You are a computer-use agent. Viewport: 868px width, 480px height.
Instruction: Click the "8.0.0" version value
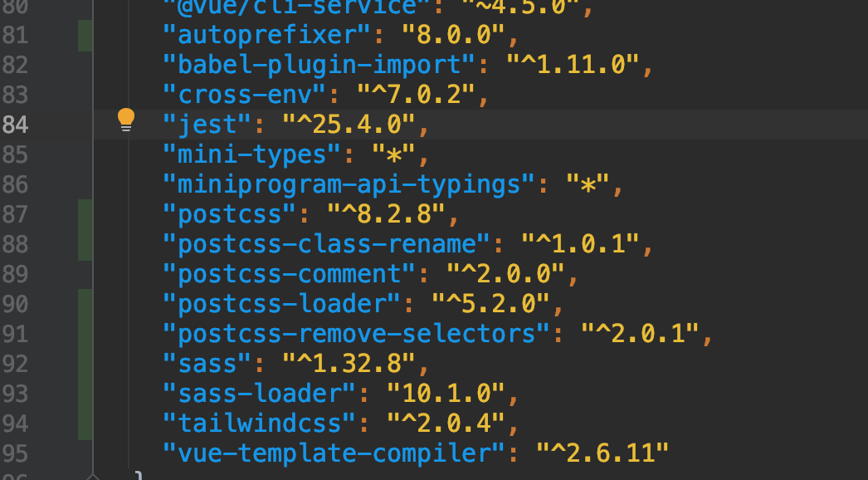[453, 35]
